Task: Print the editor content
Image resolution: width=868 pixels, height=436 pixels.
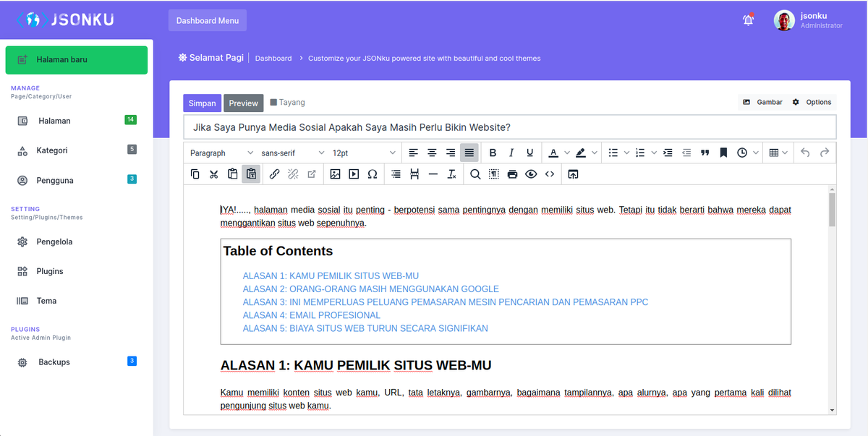Action: [x=513, y=174]
